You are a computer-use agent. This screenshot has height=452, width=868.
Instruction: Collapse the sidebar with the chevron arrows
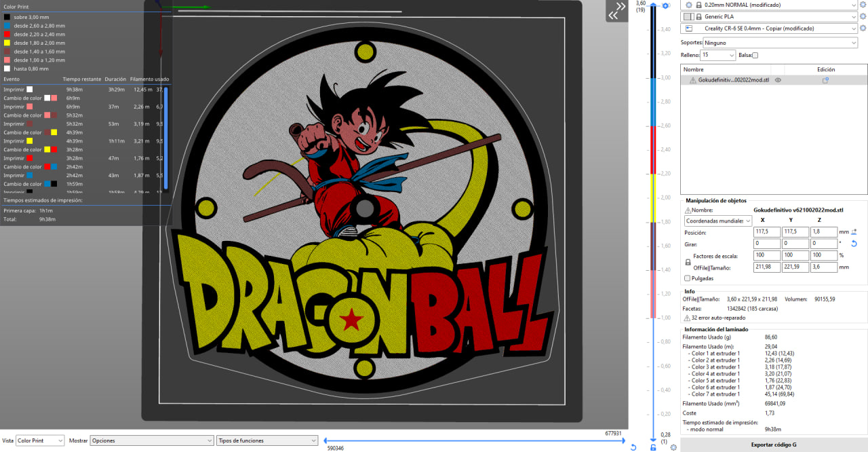(616, 10)
